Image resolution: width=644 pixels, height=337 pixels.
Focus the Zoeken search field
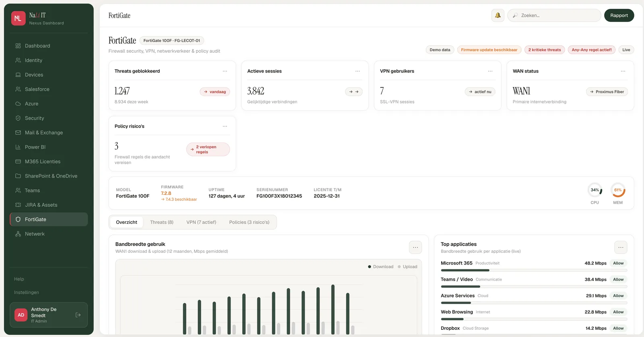(554, 15)
